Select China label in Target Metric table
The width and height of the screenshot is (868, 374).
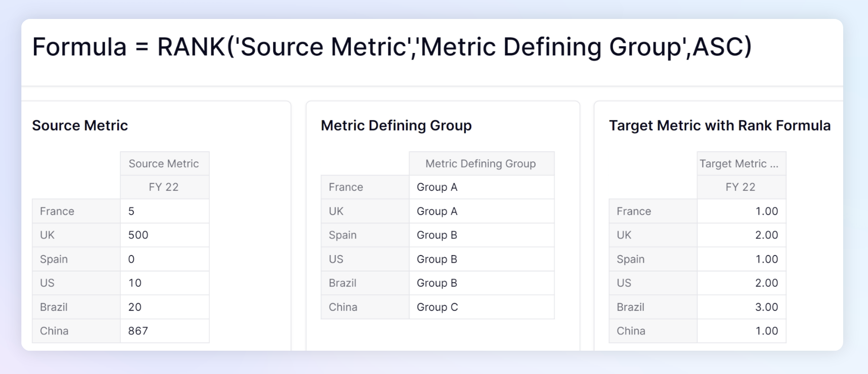[x=653, y=331]
